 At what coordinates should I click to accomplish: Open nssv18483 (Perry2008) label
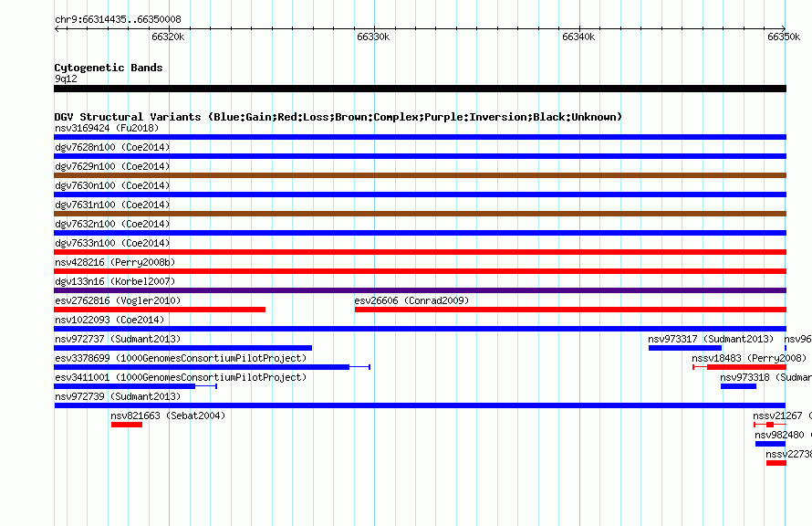point(749,358)
